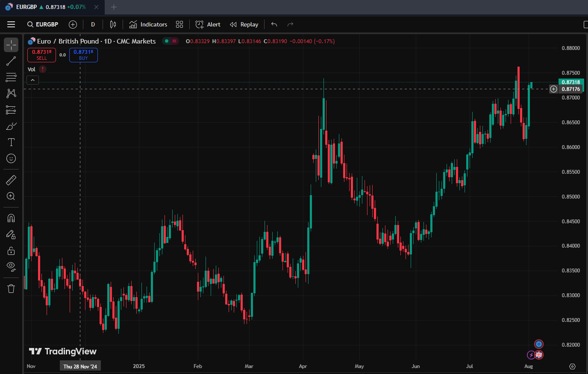The height and width of the screenshot is (374, 588).
Task: Click the plus icon on the price axis
Action: coord(553,89)
